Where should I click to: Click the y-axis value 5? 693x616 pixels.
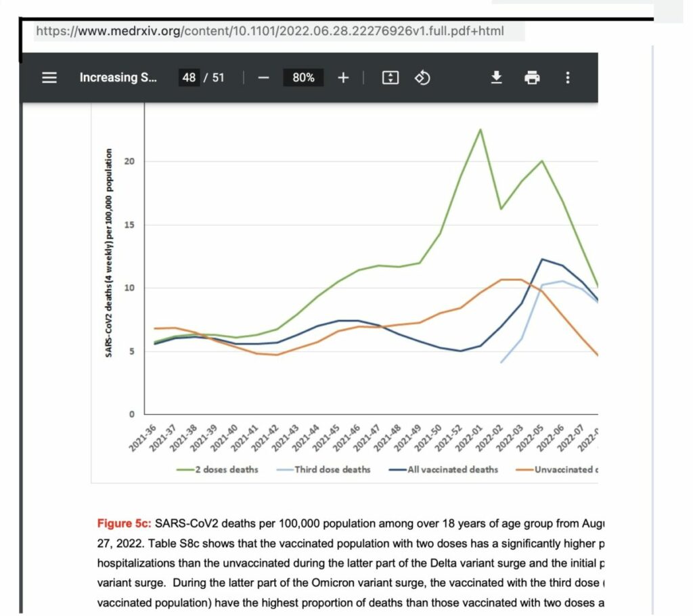[132, 351]
